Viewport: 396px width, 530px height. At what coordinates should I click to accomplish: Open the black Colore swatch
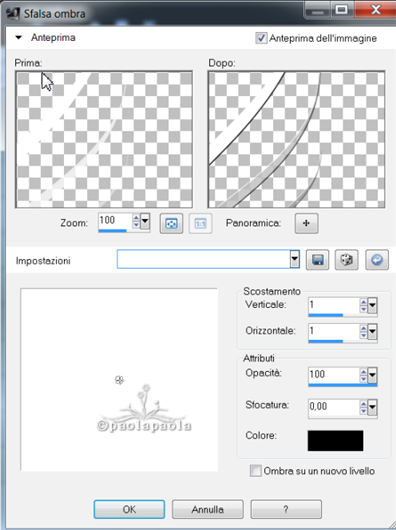click(335, 440)
